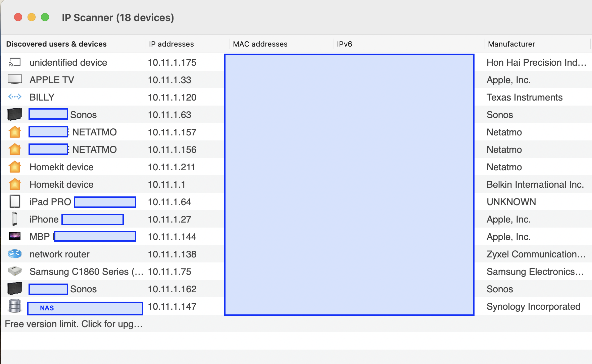Select the 'unidentified device' name
The height and width of the screenshot is (364, 592).
[x=68, y=62]
